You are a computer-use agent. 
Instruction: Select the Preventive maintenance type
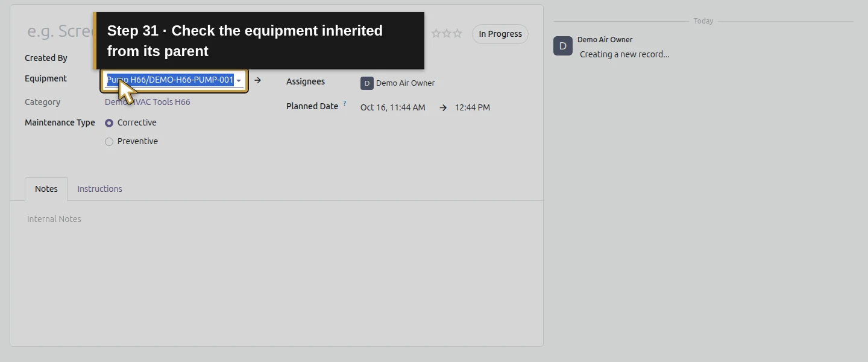pyautogui.click(x=109, y=142)
